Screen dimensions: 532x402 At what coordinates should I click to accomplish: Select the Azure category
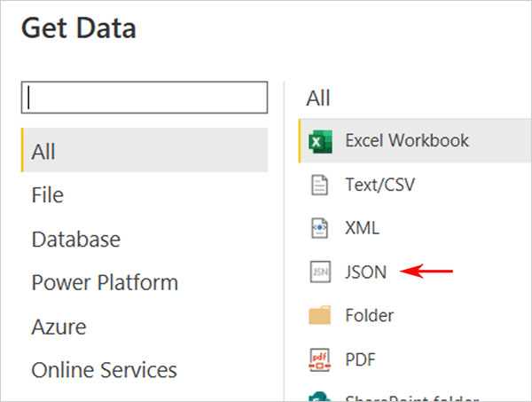click(x=57, y=326)
